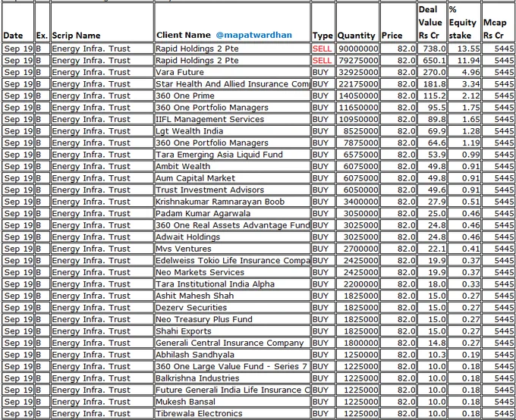Click deal value cell 181.8

tap(432, 84)
